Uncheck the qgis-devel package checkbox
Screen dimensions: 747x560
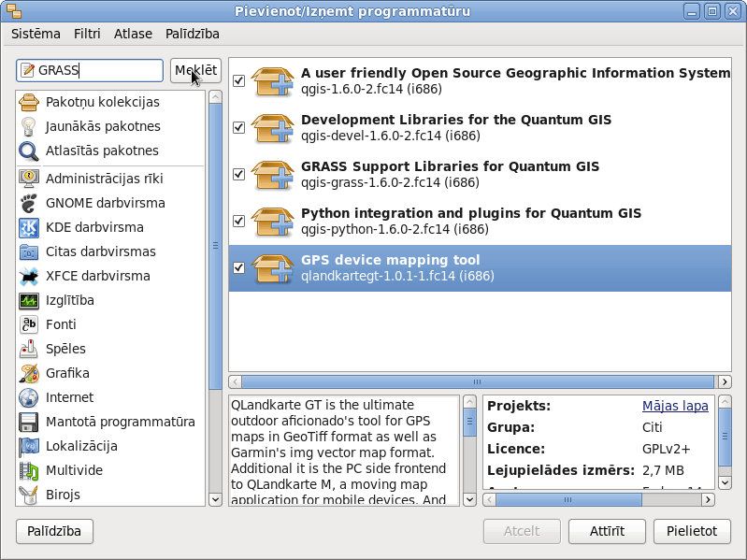238,127
